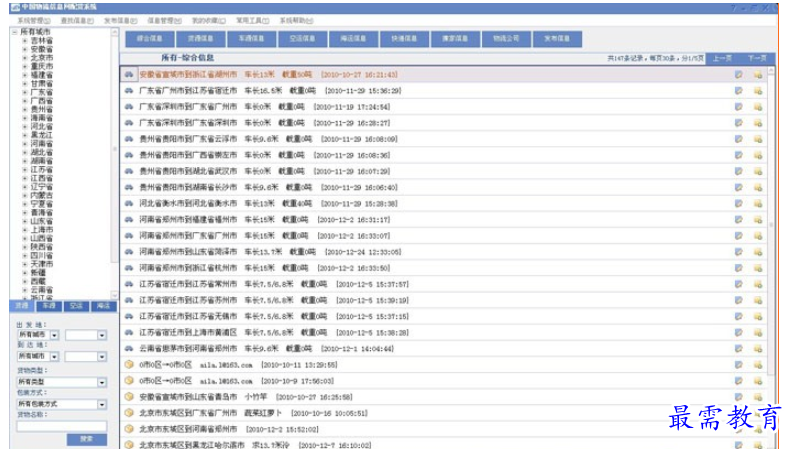
Task: Click the favorite icon of 安徽省宣城市到浙江省湖州市 row
Action: pos(758,75)
